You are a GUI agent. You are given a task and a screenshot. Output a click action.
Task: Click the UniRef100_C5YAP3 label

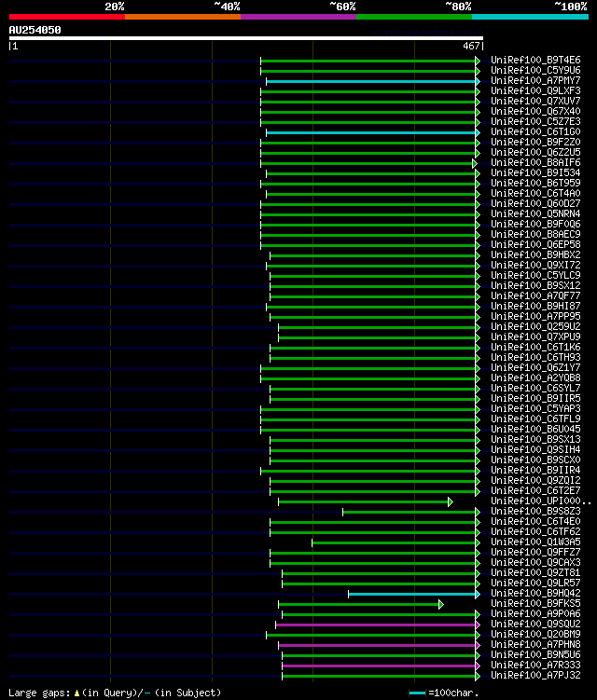535,409
